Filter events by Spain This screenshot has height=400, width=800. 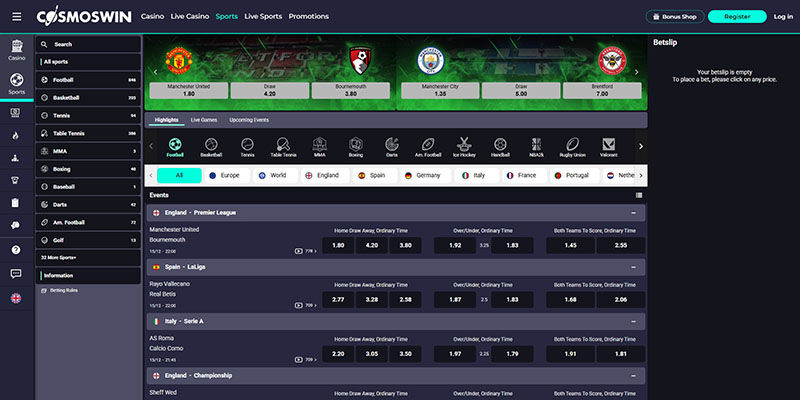point(375,176)
